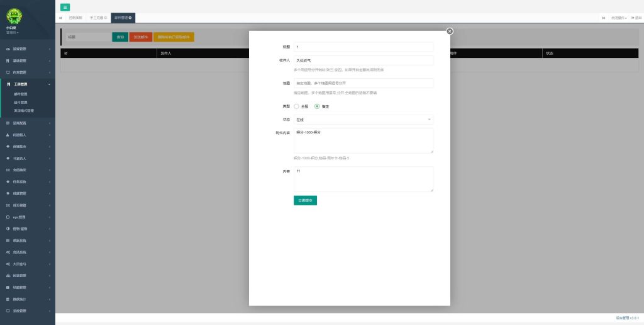This screenshot has width=644, height=325.
Task: Click the tab scroll-left double arrow icon
Action: click(x=60, y=18)
